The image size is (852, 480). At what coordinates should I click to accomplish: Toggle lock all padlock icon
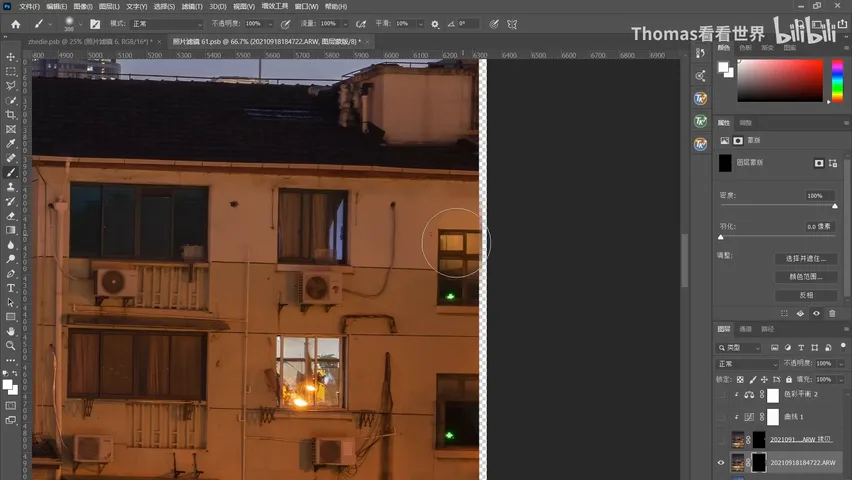click(788, 379)
